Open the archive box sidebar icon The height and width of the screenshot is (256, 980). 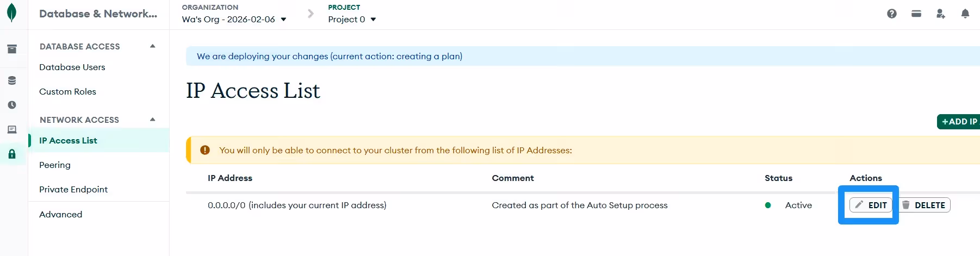click(12, 49)
